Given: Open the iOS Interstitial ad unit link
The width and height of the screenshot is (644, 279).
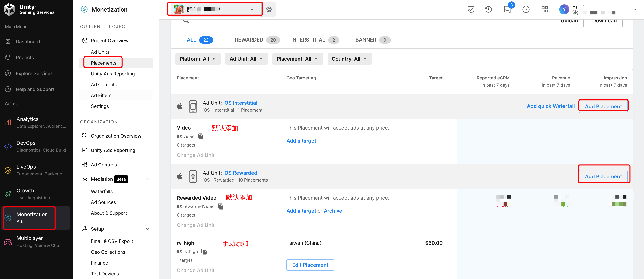Looking at the screenshot, I should tap(240, 103).
